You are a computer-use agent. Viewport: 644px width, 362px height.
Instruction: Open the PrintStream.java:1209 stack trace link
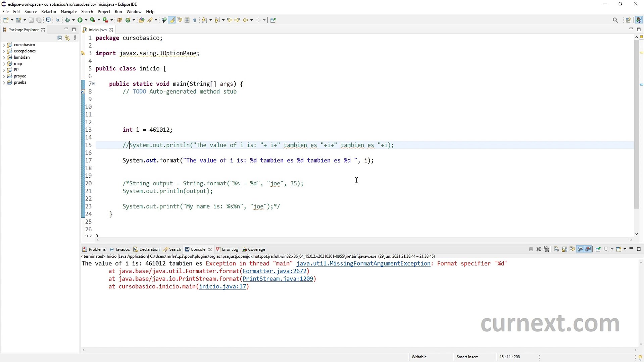coord(278,279)
